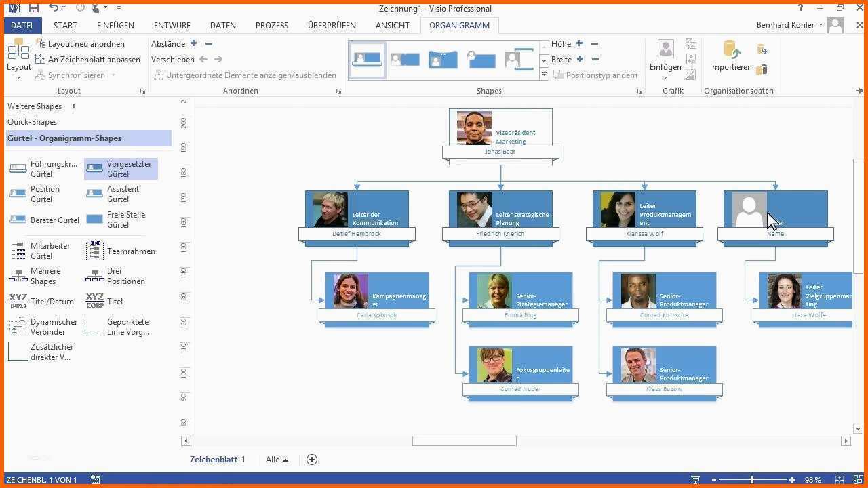Screen dimensions: 868x488
Task: Select the Zeichenblatt-1 page tab
Action: pos(217,460)
